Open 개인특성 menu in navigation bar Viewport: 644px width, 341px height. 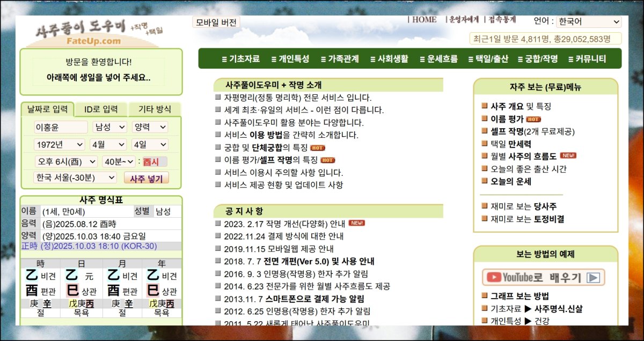click(290, 59)
